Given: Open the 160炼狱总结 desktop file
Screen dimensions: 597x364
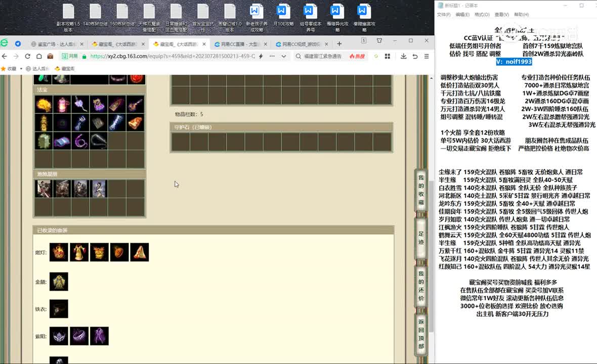Looking at the screenshot, I should point(122,15).
